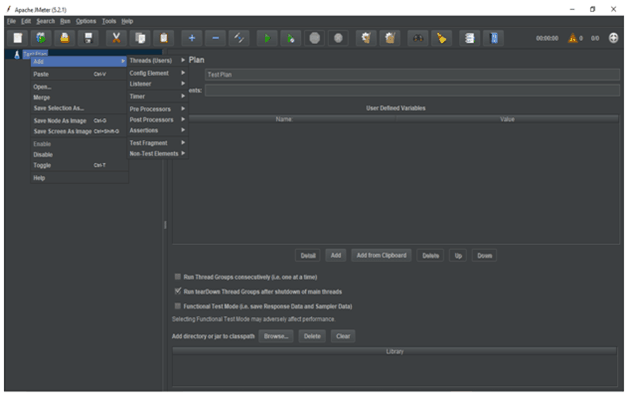Expand the Test Fragment submenu
The height and width of the screenshot is (396, 628).
(x=157, y=143)
